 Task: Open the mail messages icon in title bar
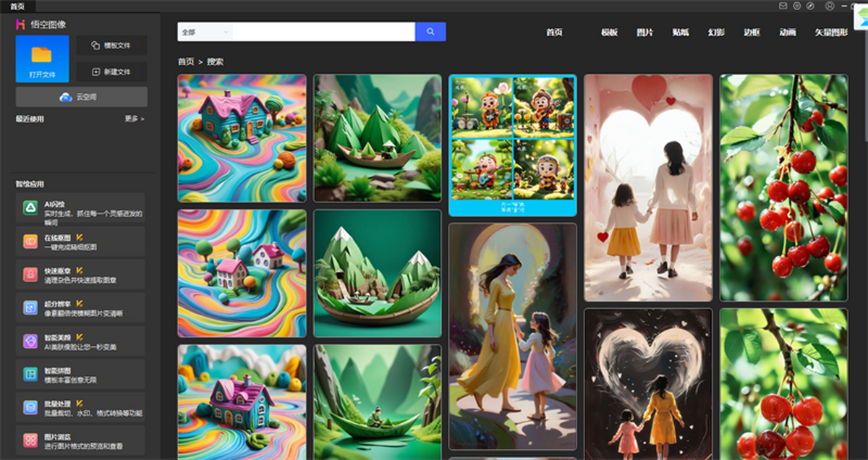click(x=783, y=6)
